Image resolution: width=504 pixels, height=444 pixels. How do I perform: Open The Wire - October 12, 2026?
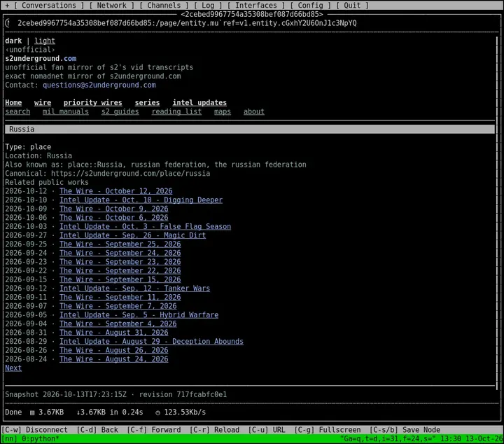click(x=116, y=191)
